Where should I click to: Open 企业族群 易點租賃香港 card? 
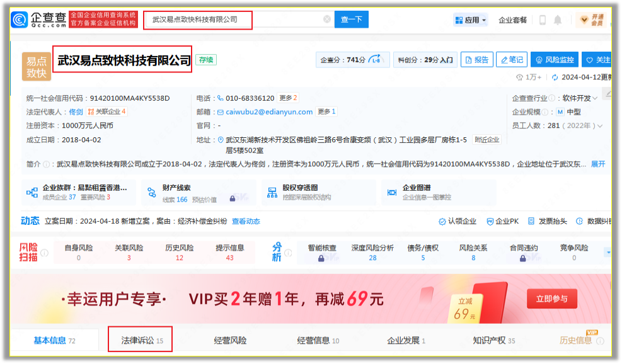point(79,192)
